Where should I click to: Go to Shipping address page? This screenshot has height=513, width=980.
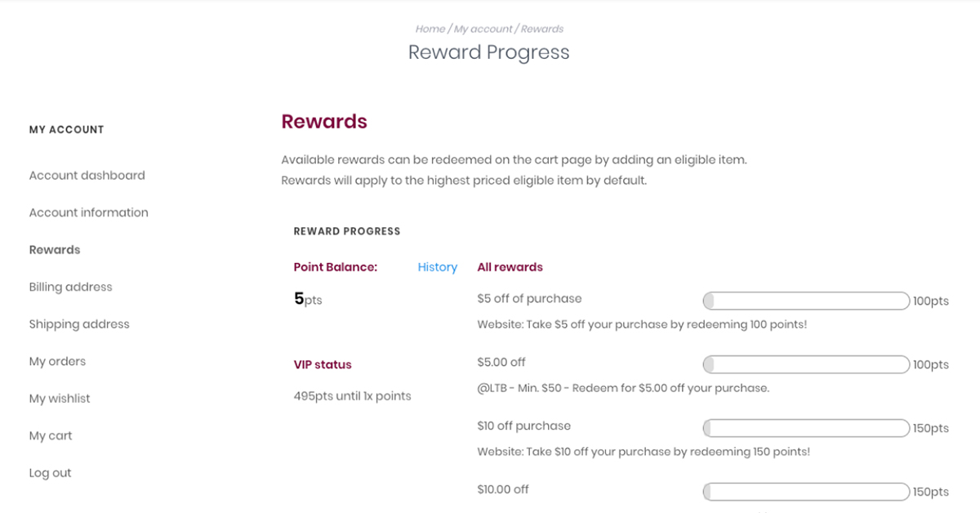tap(78, 323)
